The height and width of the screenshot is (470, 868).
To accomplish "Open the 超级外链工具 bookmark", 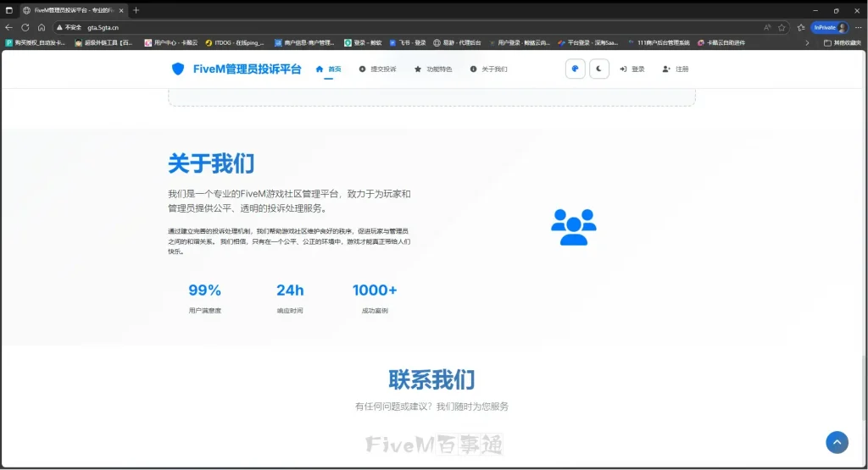I will pos(103,42).
